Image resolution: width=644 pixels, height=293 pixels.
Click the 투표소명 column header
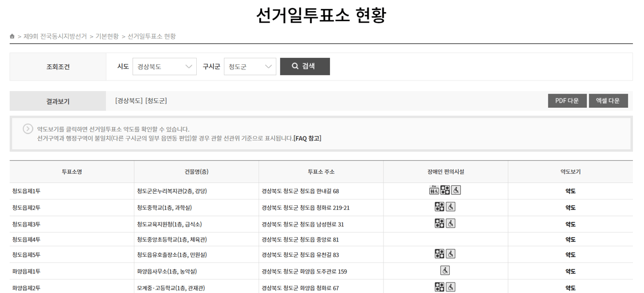72,172
